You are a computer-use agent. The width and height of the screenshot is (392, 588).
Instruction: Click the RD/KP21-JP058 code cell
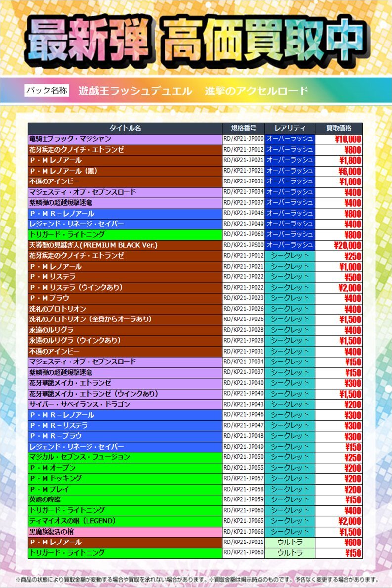244,489
